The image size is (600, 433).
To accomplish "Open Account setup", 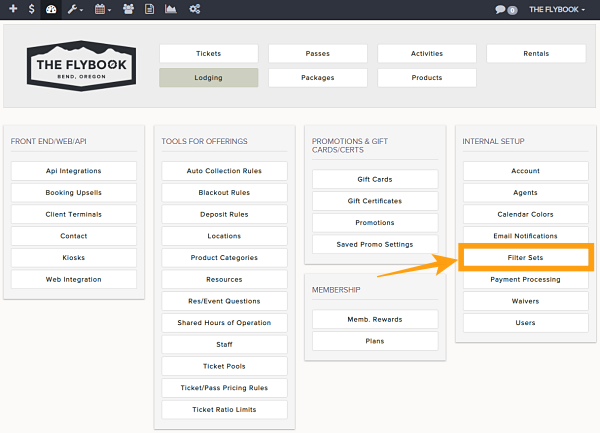I will [x=526, y=171].
